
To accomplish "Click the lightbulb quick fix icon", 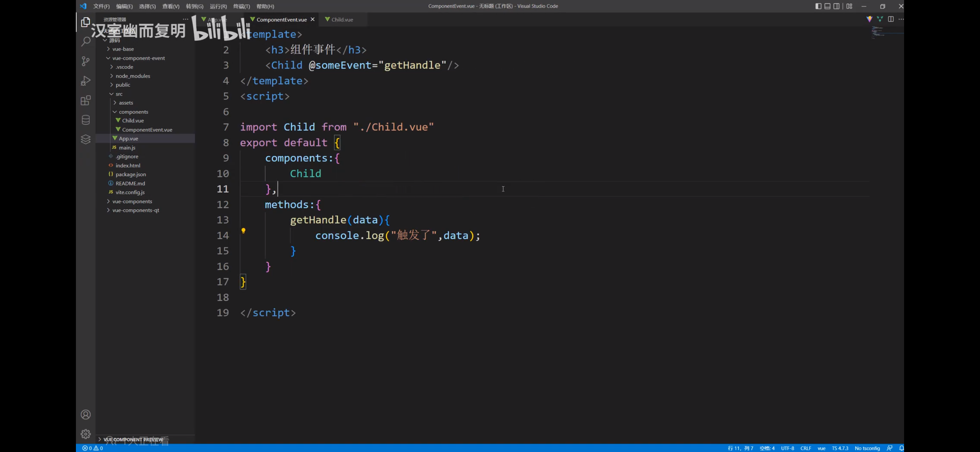I will [243, 231].
